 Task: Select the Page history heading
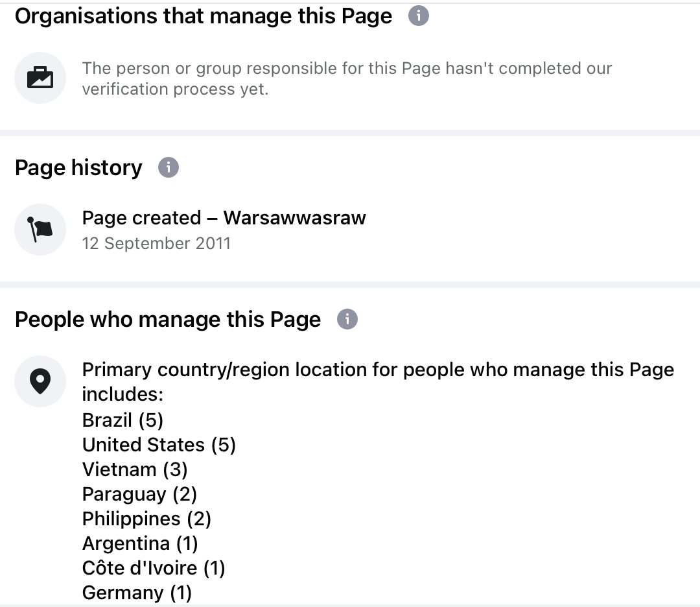(78, 168)
